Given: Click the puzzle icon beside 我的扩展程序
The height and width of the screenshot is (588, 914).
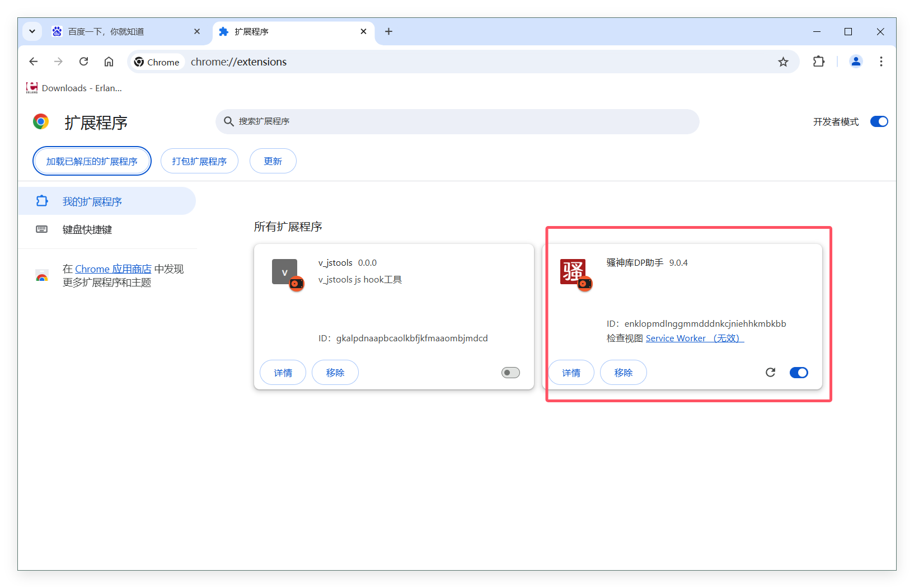Looking at the screenshot, I should click(x=42, y=201).
